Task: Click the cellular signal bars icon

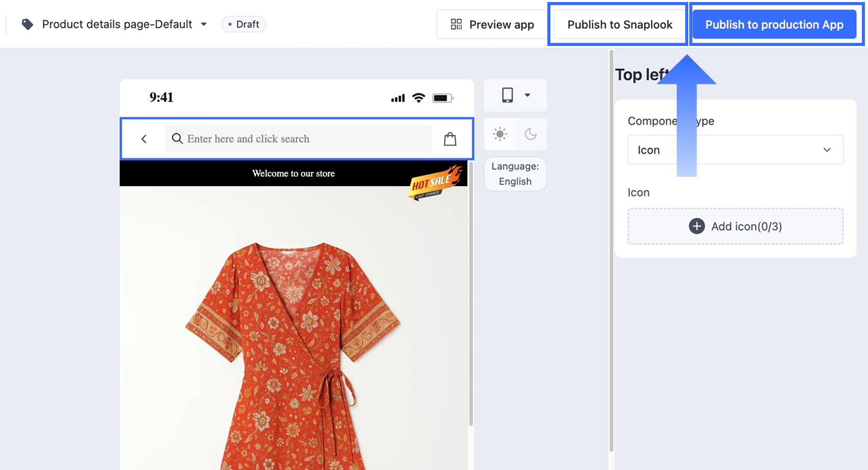Action: click(398, 98)
